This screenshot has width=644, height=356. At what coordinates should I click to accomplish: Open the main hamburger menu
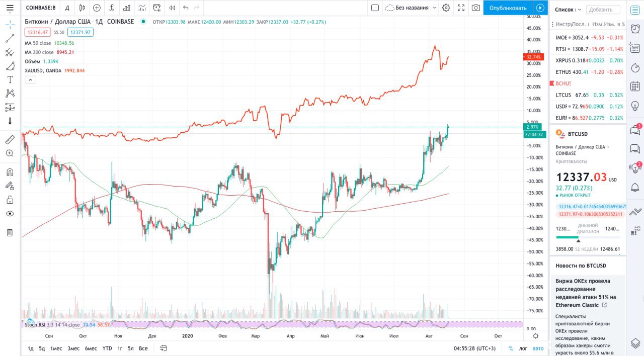pos(10,8)
